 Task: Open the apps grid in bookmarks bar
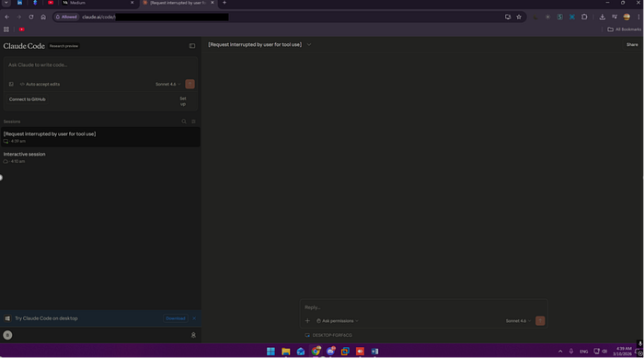6,29
